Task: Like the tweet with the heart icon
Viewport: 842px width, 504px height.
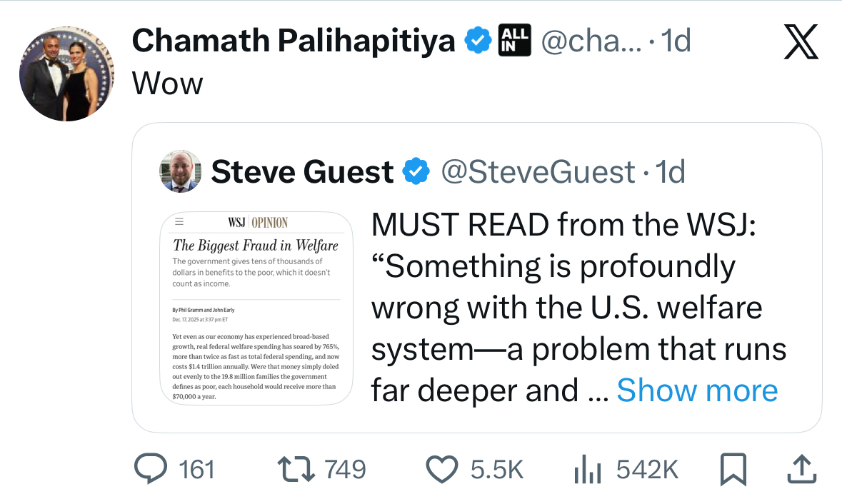Action: pos(441,469)
